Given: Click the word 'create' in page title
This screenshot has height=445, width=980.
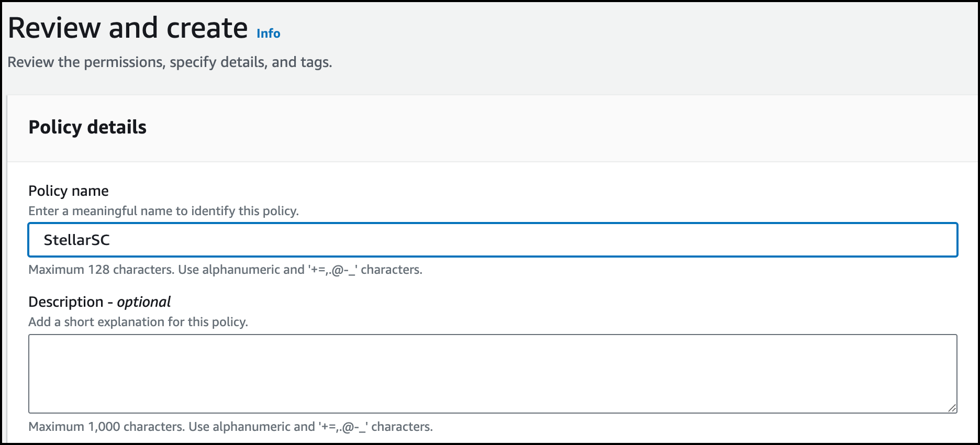Looking at the screenshot, I should [207, 28].
